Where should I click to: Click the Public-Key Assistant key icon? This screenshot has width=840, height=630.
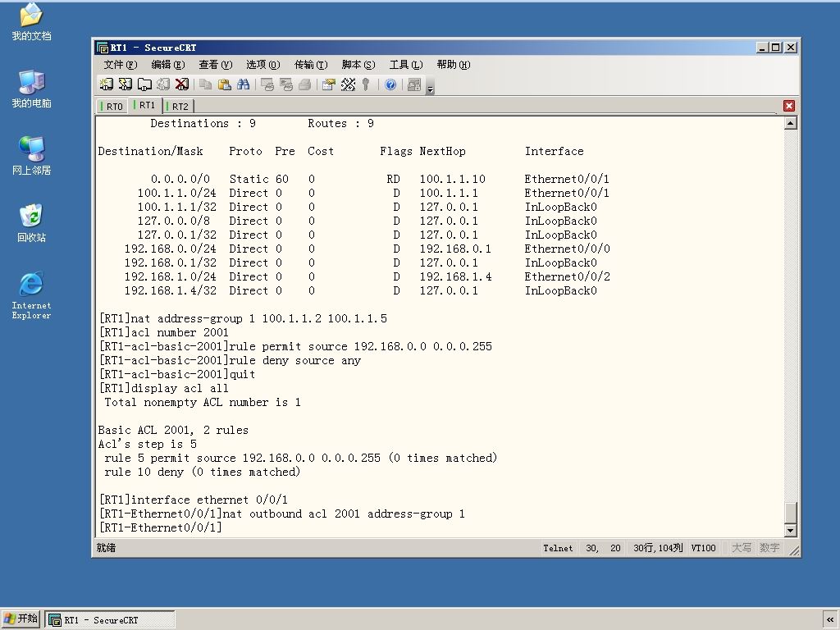(366, 84)
